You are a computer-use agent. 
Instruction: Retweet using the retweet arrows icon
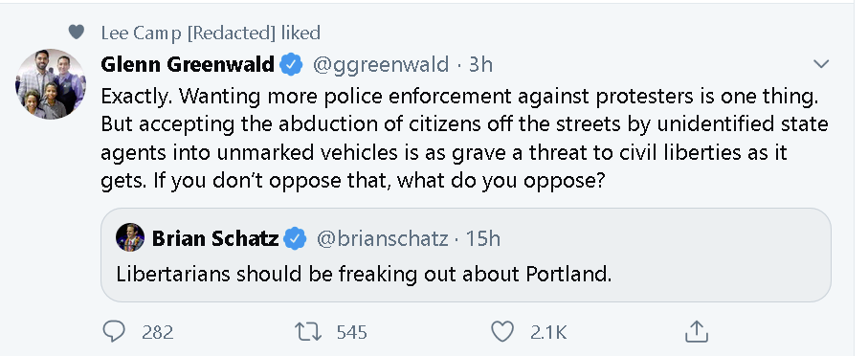coord(307,332)
